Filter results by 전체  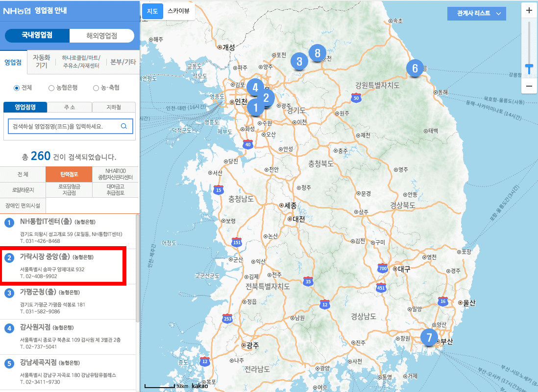click(23, 174)
